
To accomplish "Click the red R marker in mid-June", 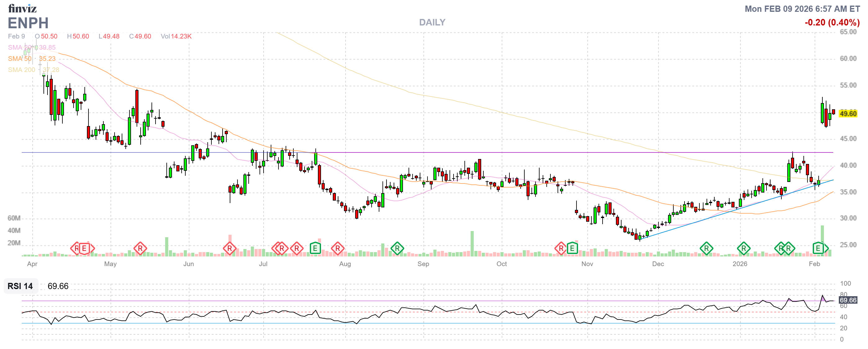I will coord(229,249).
